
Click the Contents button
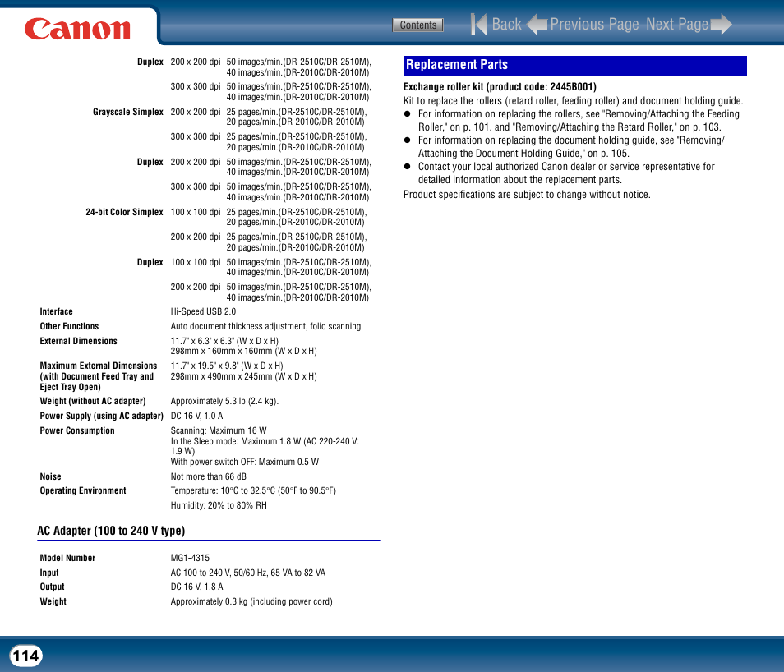click(x=417, y=25)
